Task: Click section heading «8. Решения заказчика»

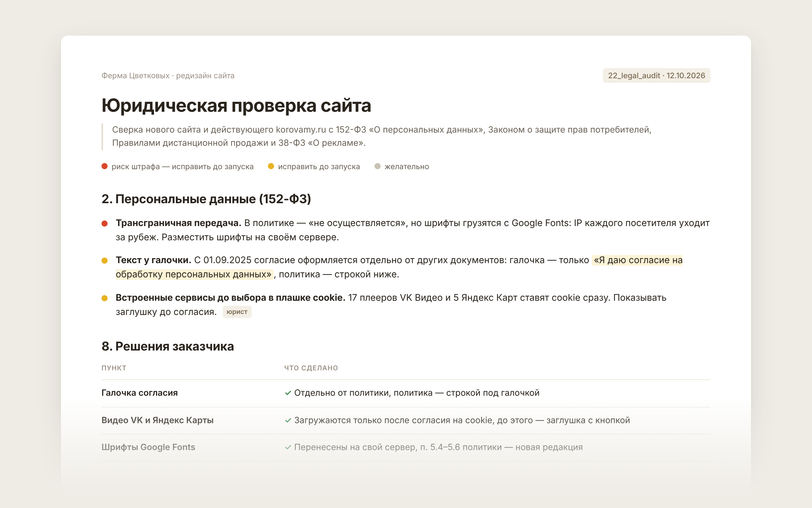Action: click(167, 346)
